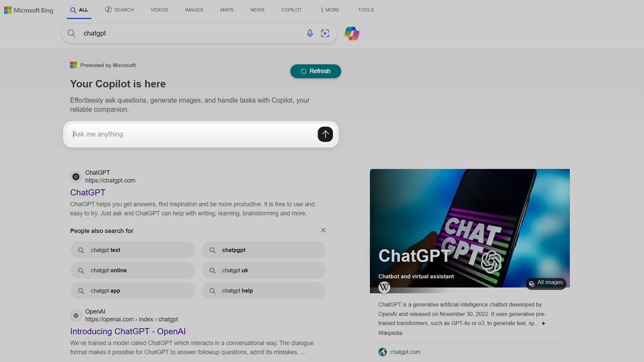
Task: Click the ChatGPT site favicon
Action: click(x=76, y=177)
